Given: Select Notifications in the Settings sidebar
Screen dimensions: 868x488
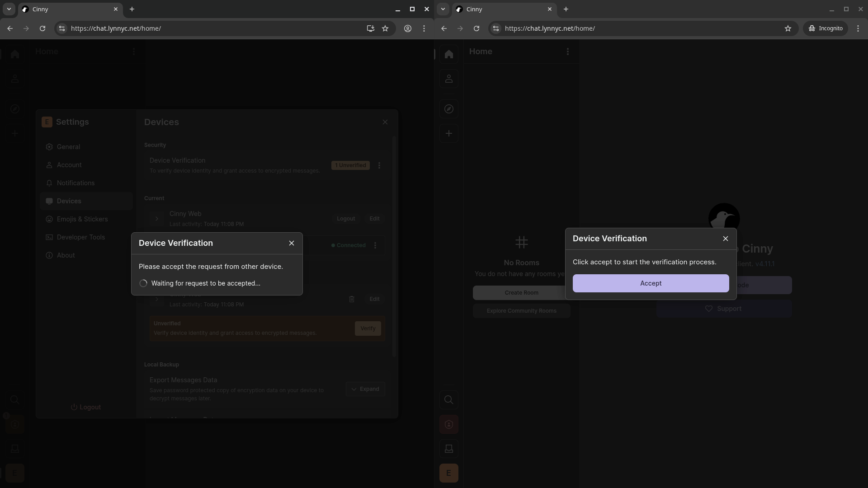Looking at the screenshot, I should [86, 183].
